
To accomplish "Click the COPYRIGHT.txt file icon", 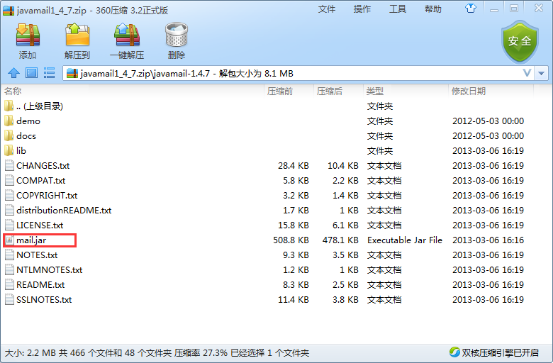I will pos(10,195).
